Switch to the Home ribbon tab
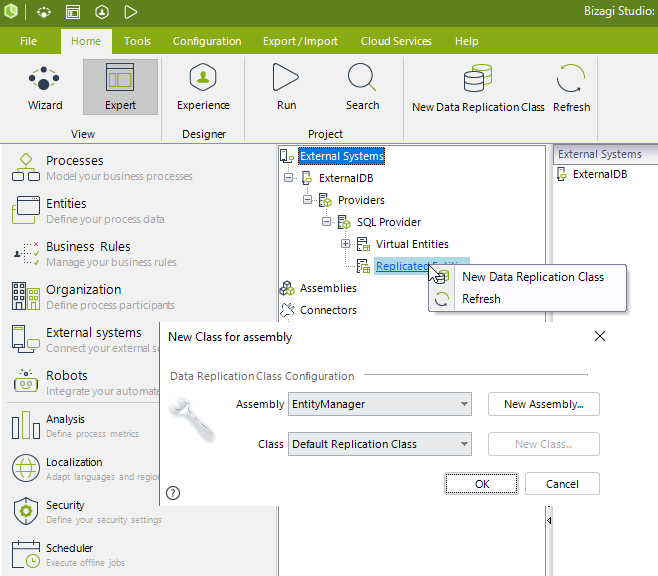 [x=86, y=41]
